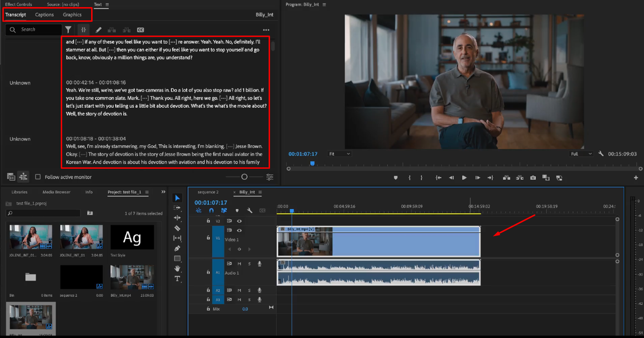Viewport: 644px width, 338px height.
Task: Play the Program monitor
Action: point(464,178)
